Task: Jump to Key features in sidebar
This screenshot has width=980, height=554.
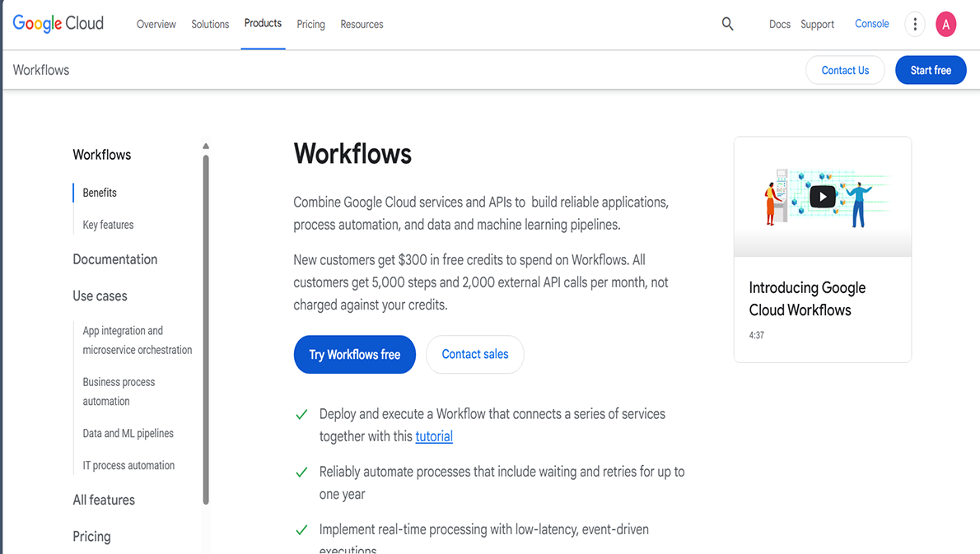Action: (108, 225)
